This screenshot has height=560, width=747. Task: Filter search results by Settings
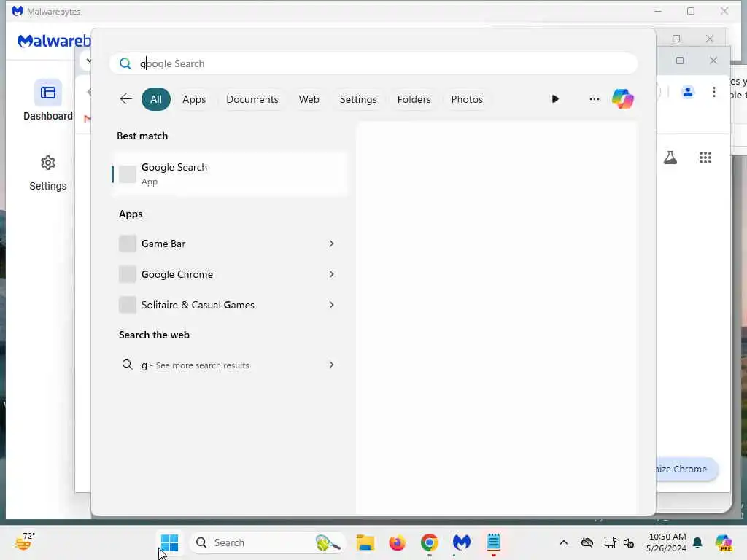(358, 99)
